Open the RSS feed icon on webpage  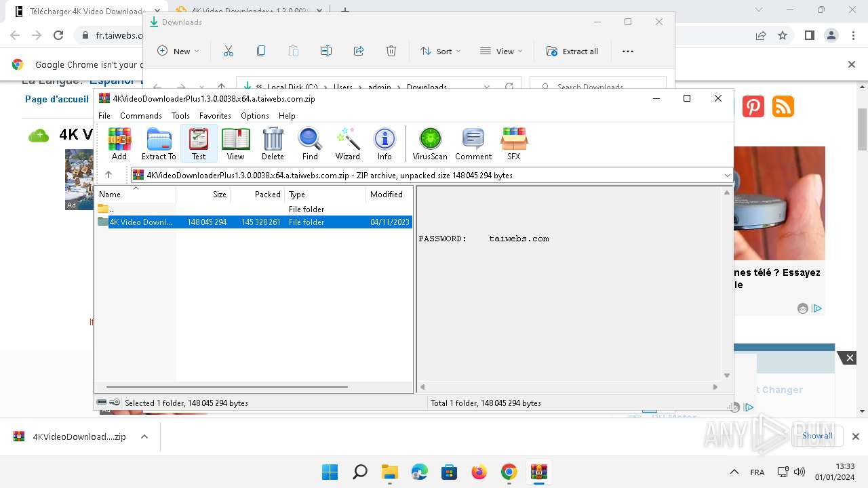783,106
